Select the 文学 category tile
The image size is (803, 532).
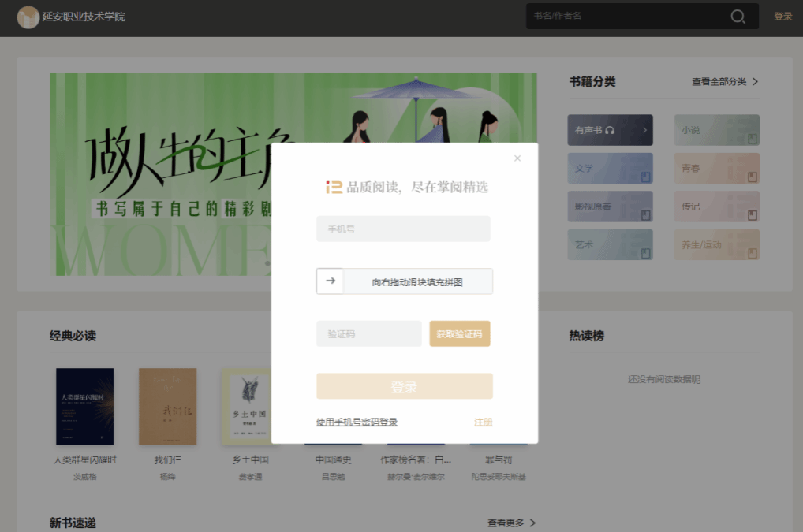click(x=610, y=168)
